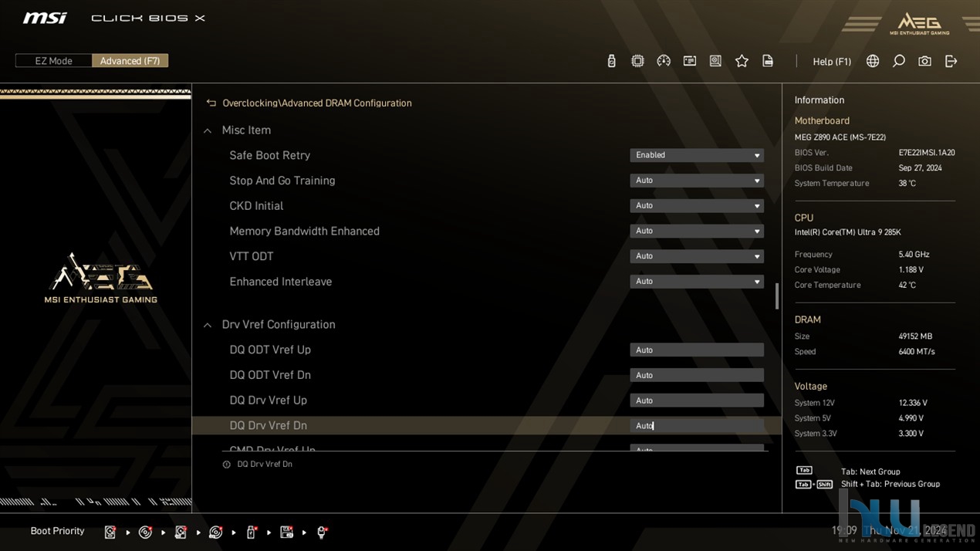Open the Enhanced Interleave dropdown
Viewport: 980px width, 551px height.
697,282
